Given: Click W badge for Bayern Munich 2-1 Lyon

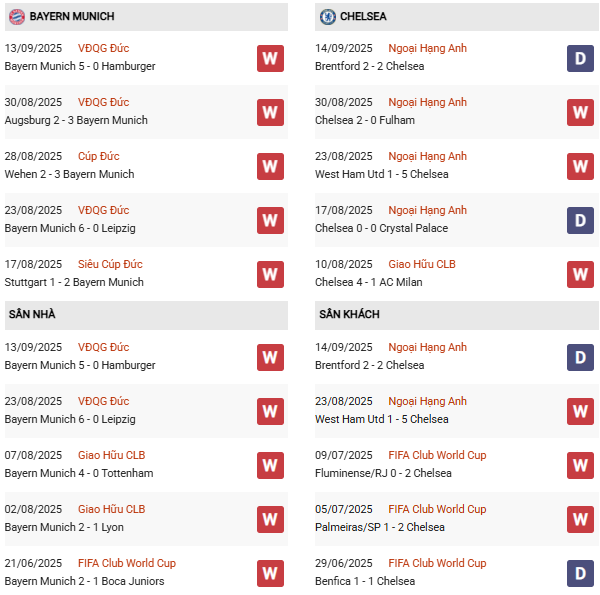Looking at the screenshot, I should 270,519.
